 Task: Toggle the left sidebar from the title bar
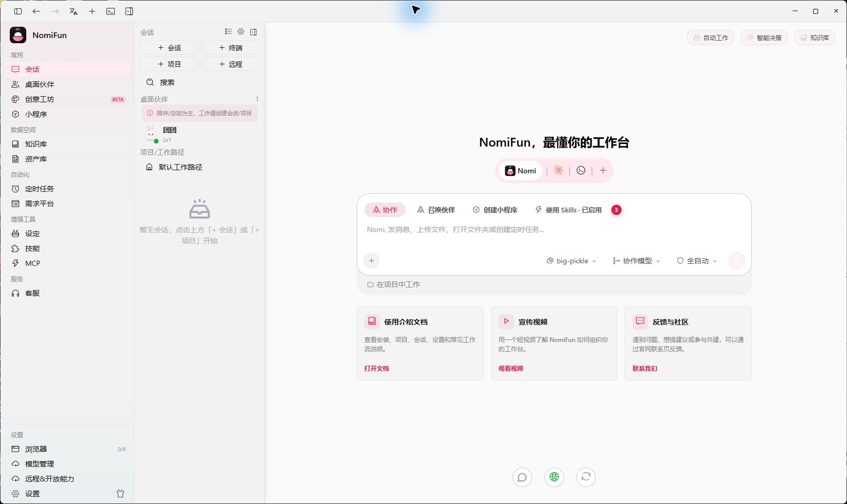tap(18, 11)
